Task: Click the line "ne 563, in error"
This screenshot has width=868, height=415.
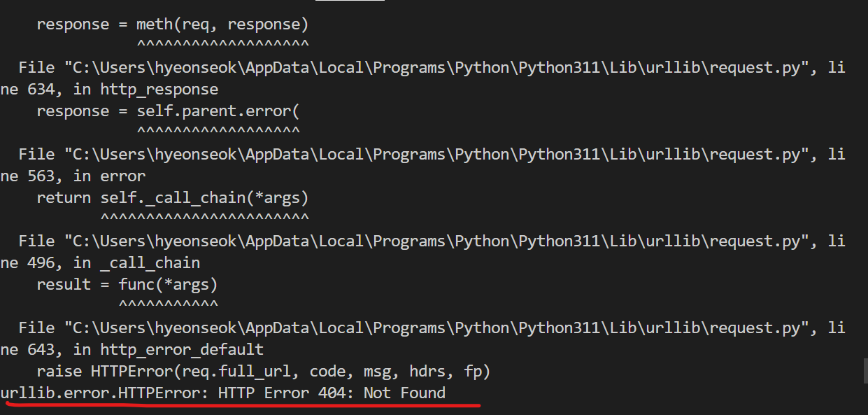Action: (x=73, y=176)
